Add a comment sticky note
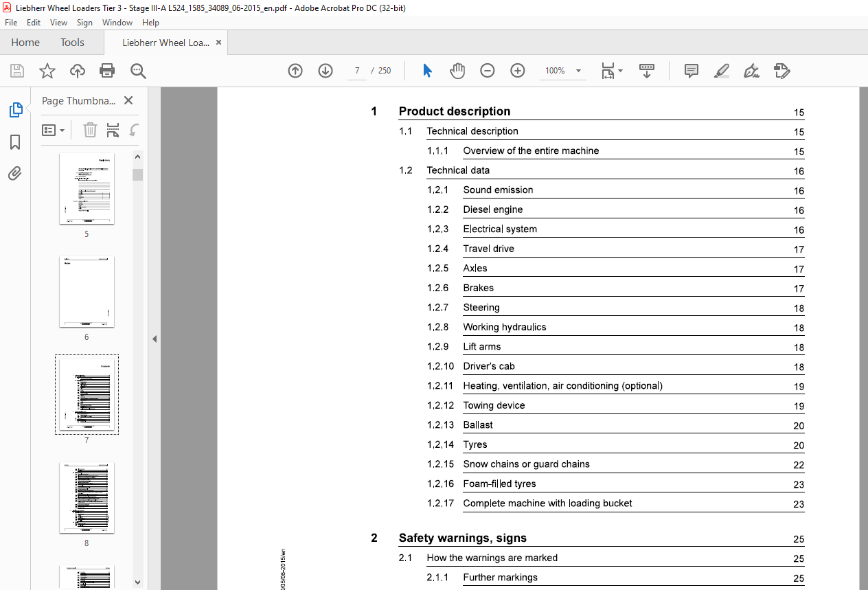The width and height of the screenshot is (868, 590). tap(692, 71)
